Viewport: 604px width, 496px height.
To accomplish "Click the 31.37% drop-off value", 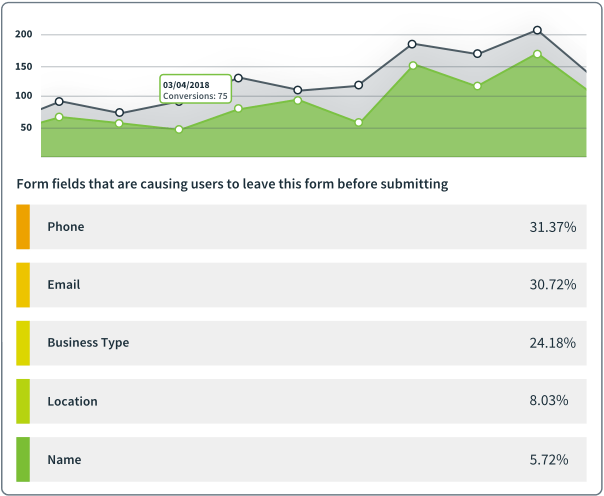I will point(552,227).
